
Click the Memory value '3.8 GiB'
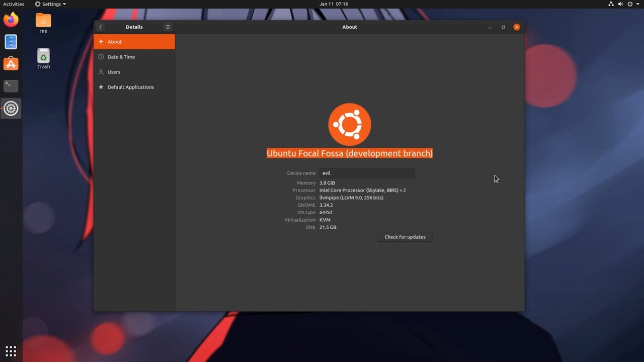click(327, 183)
